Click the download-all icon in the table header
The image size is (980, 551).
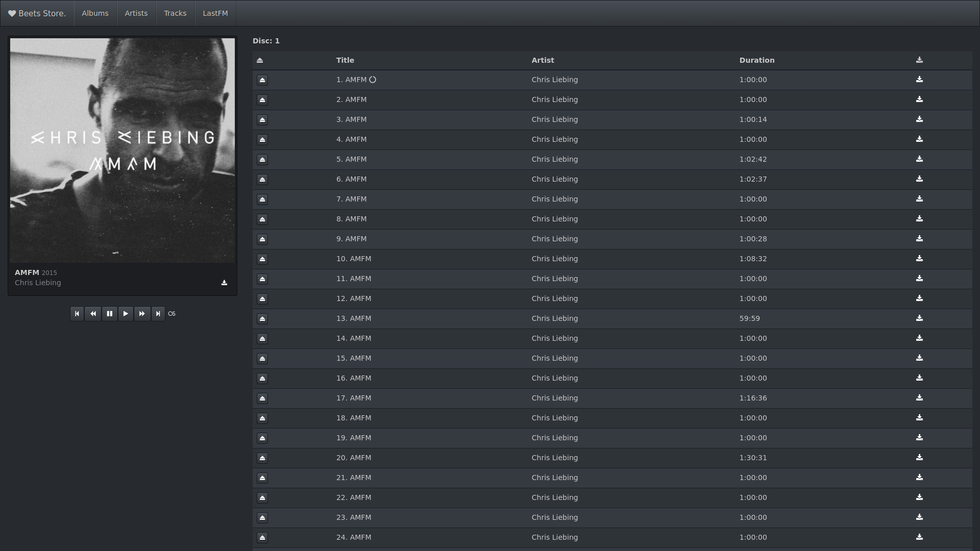click(x=919, y=60)
